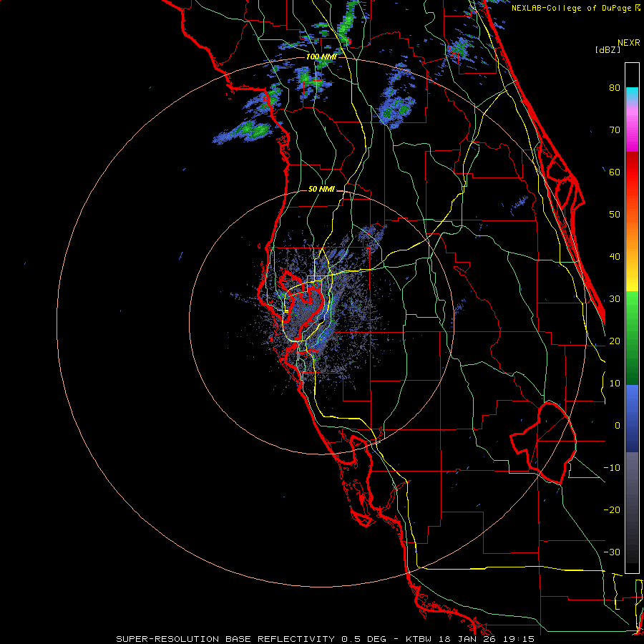Click the -20 value on dBZ scale
The image size is (644, 644).
coord(612,509)
